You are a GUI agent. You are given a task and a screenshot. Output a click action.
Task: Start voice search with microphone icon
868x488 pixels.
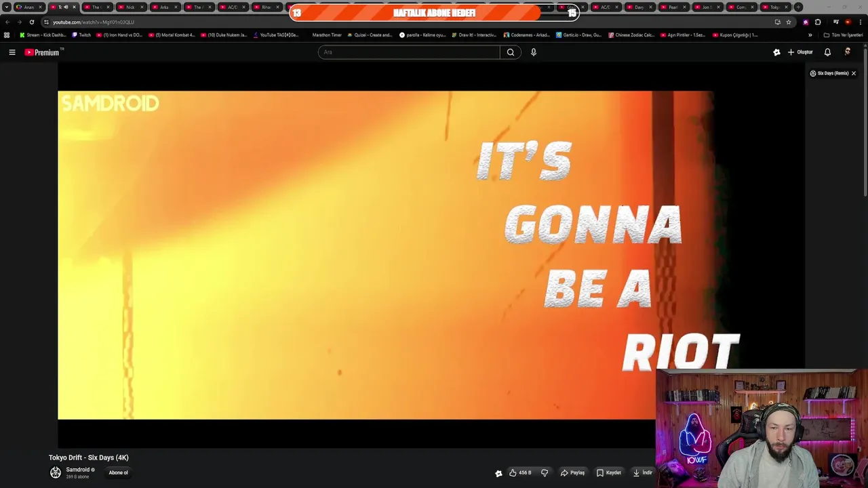click(x=534, y=52)
